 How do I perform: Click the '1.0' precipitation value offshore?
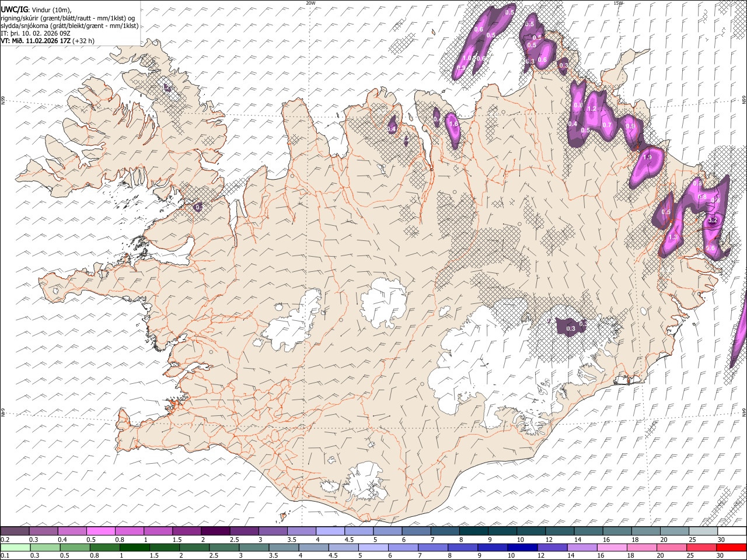(466, 58)
